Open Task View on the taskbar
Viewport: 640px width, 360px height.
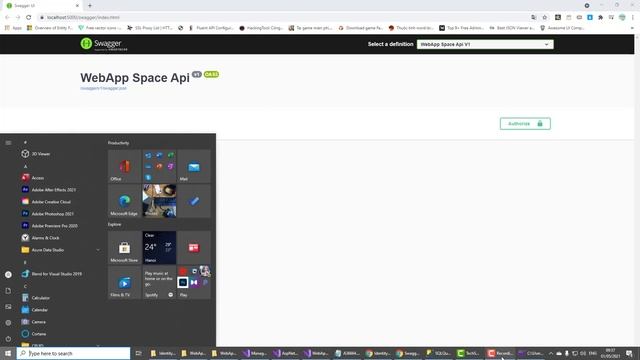tap(138, 353)
